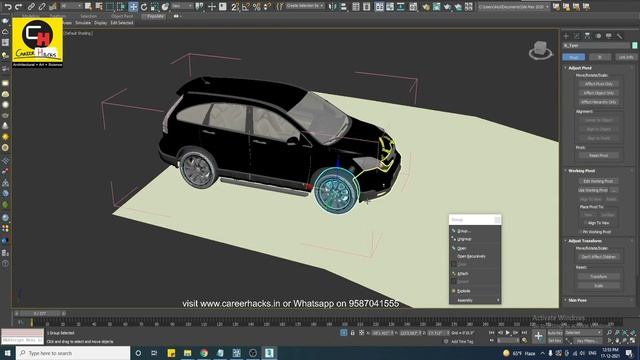Toggle 2D/3D Snaps icon
640x360 pixels.
235,7
